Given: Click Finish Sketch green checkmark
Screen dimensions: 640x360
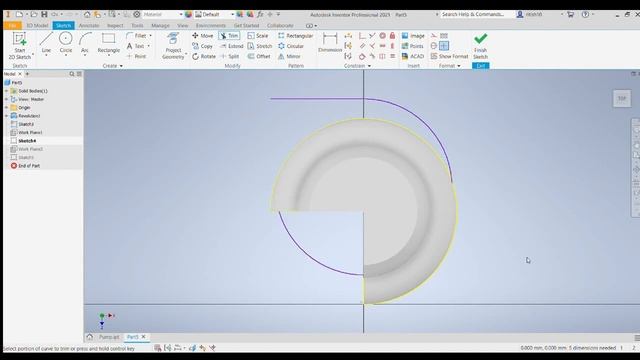Looking at the screenshot, I should coord(480,39).
